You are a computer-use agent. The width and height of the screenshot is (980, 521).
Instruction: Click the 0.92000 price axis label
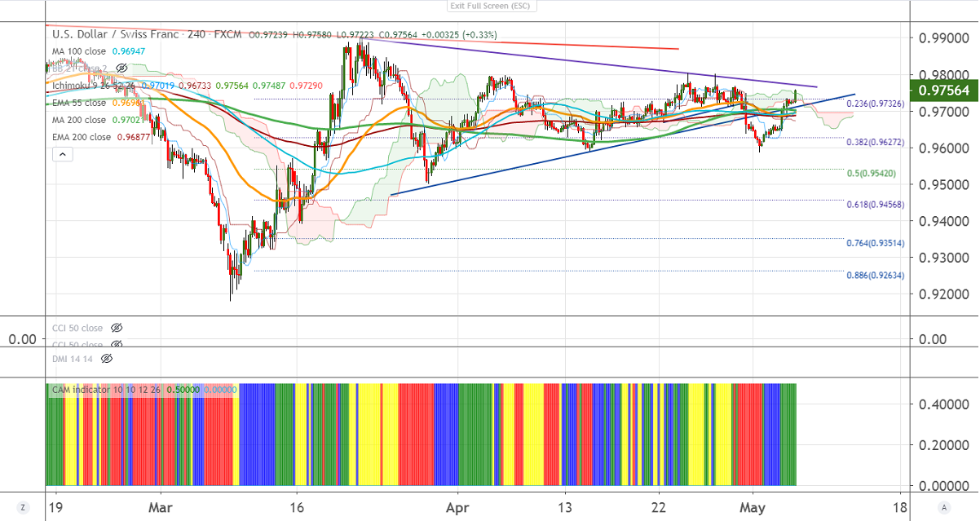pos(944,294)
